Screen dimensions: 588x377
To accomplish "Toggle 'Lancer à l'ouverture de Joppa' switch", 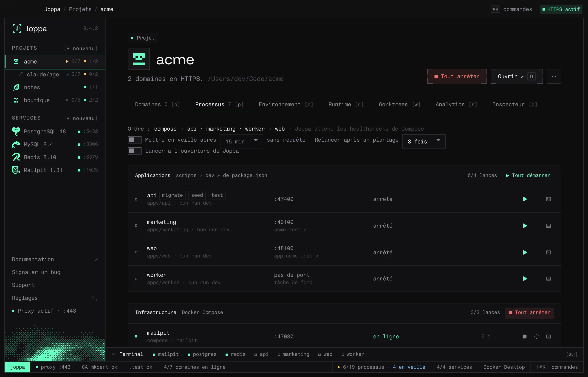I will click(135, 151).
